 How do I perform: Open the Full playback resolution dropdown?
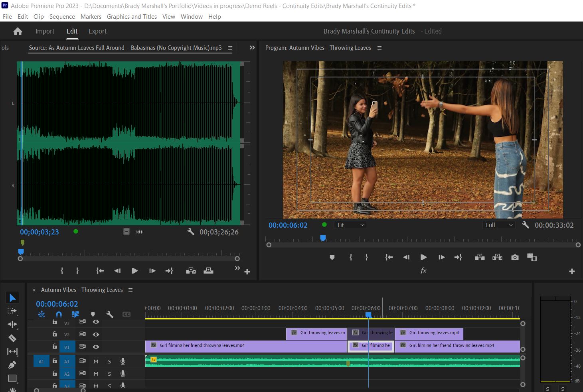(499, 225)
